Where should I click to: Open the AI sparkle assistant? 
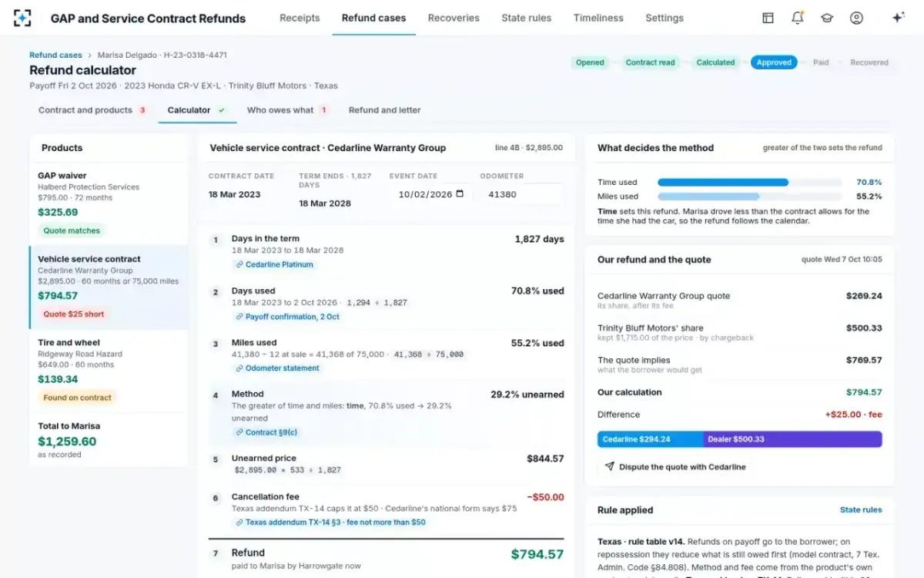pyautogui.click(x=898, y=18)
